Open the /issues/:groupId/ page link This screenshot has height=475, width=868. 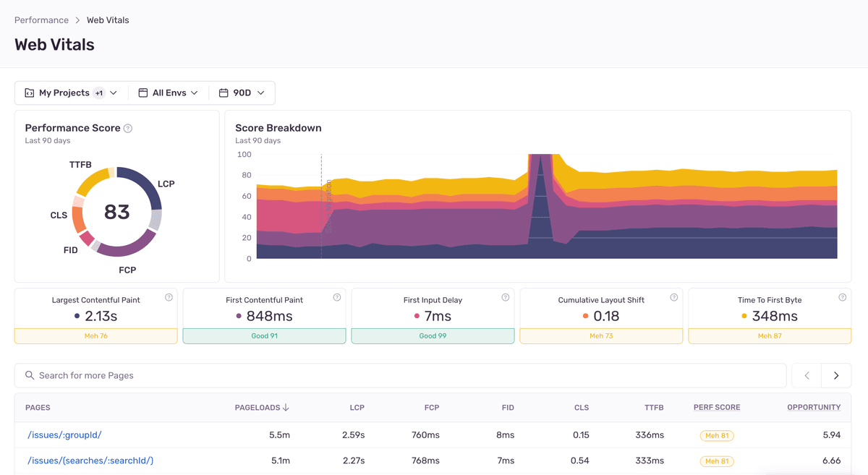click(x=64, y=435)
